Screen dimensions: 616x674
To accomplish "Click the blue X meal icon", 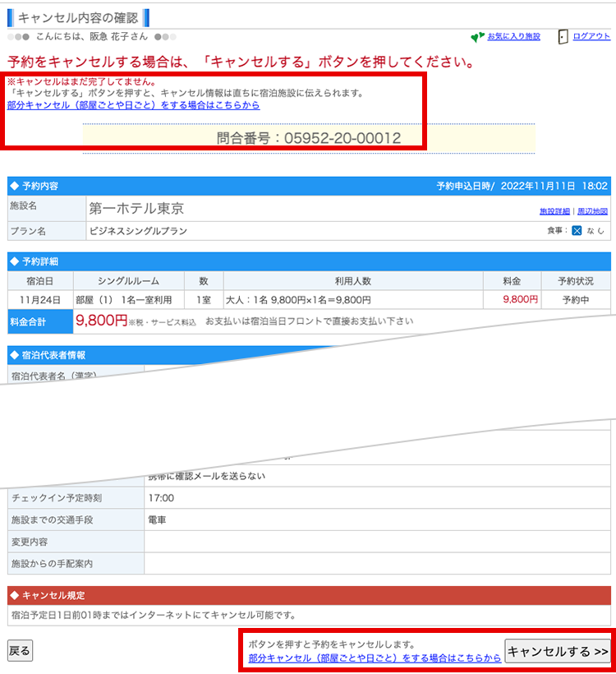I will (577, 231).
